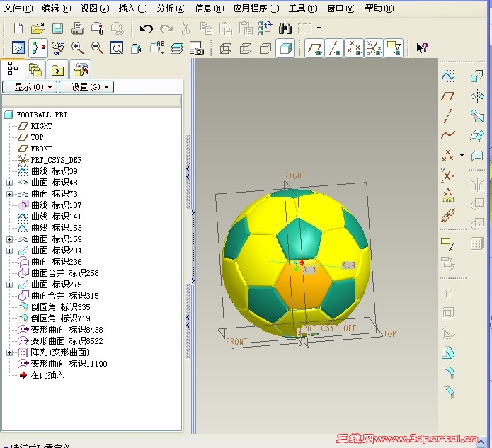Select the Sketch tool on the right toolbar
The image size is (492, 448).
[x=448, y=76]
